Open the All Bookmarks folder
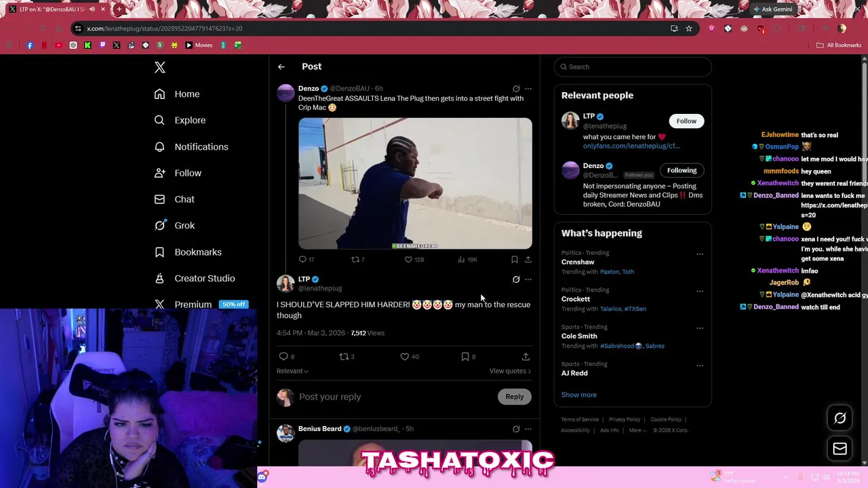The width and height of the screenshot is (868, 488). [x=839, y=45]
